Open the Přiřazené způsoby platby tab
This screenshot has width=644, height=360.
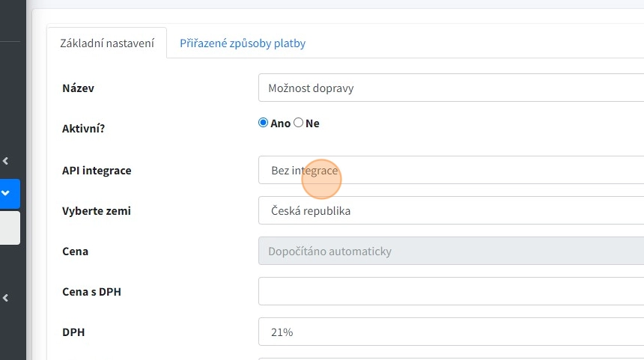click(243, 43)
